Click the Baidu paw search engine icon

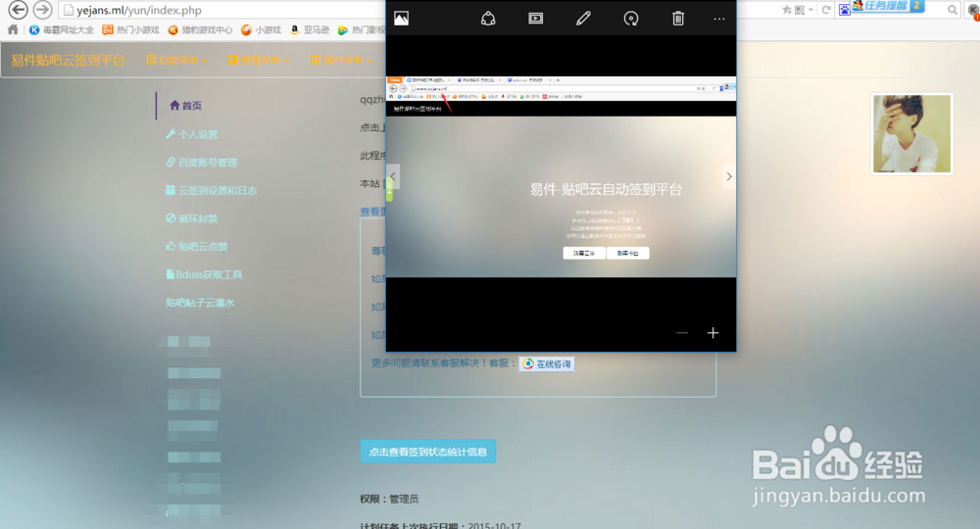(x=845, y=10)
